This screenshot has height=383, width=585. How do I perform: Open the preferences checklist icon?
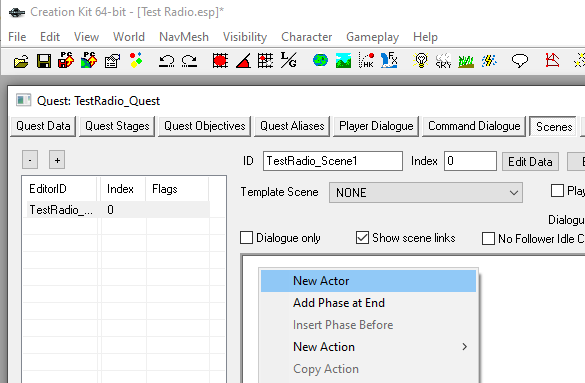112,61
